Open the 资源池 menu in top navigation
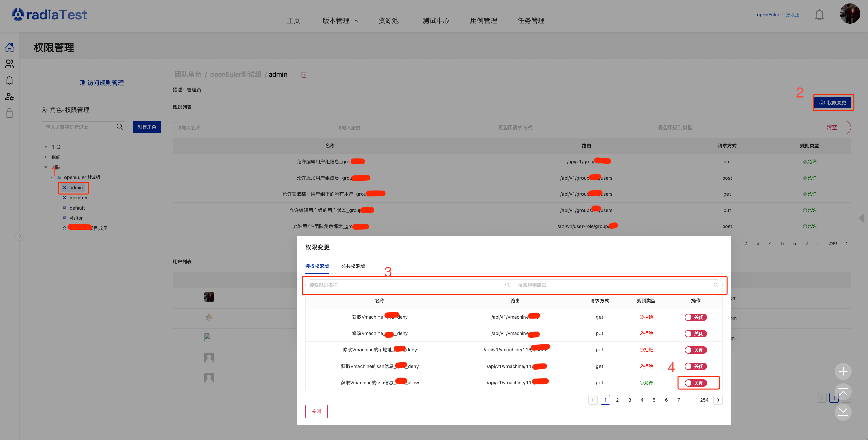 pos(388,21)
